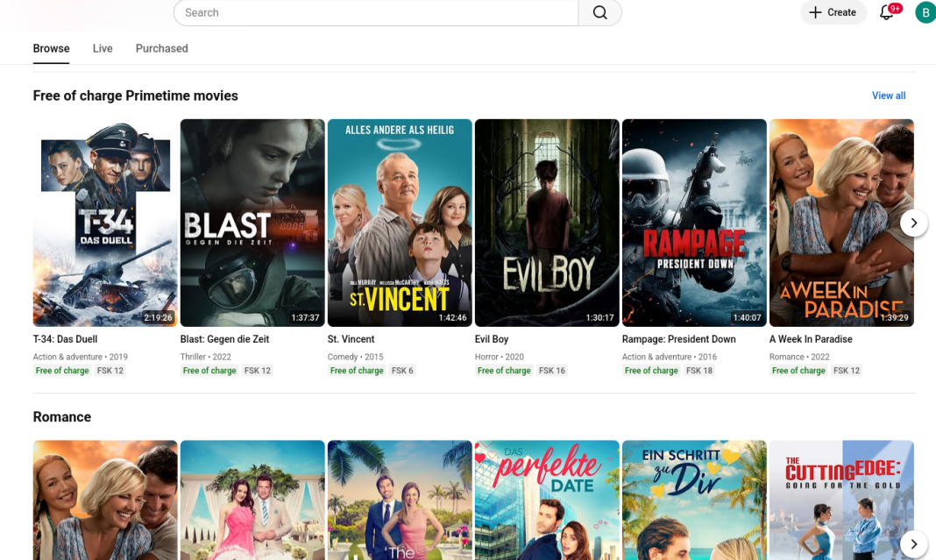
Task: Click the title Evil Boy
Action: click(492, 339)
